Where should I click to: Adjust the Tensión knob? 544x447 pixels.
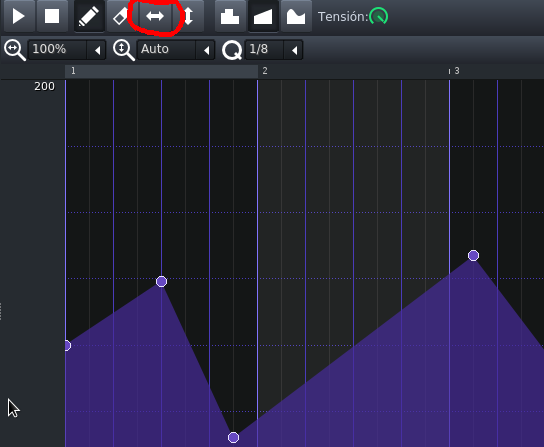[379, 16]
